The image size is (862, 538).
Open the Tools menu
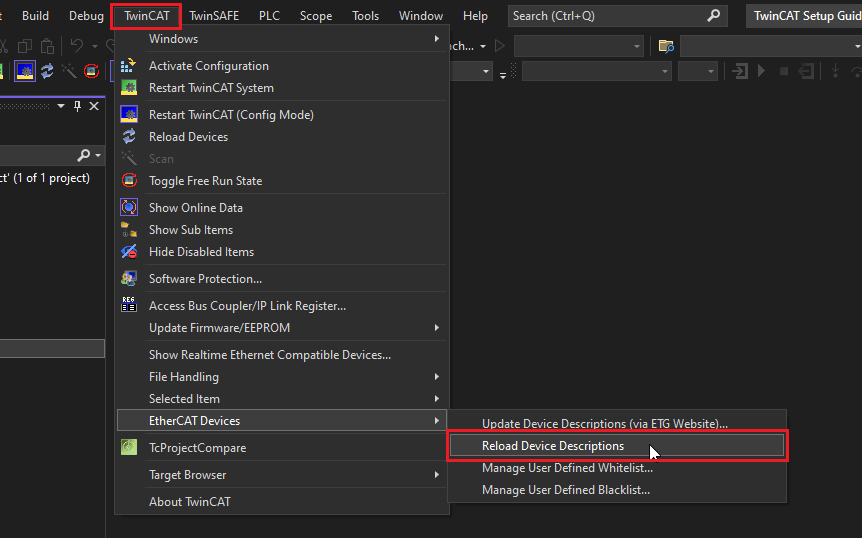pos(366,16)
